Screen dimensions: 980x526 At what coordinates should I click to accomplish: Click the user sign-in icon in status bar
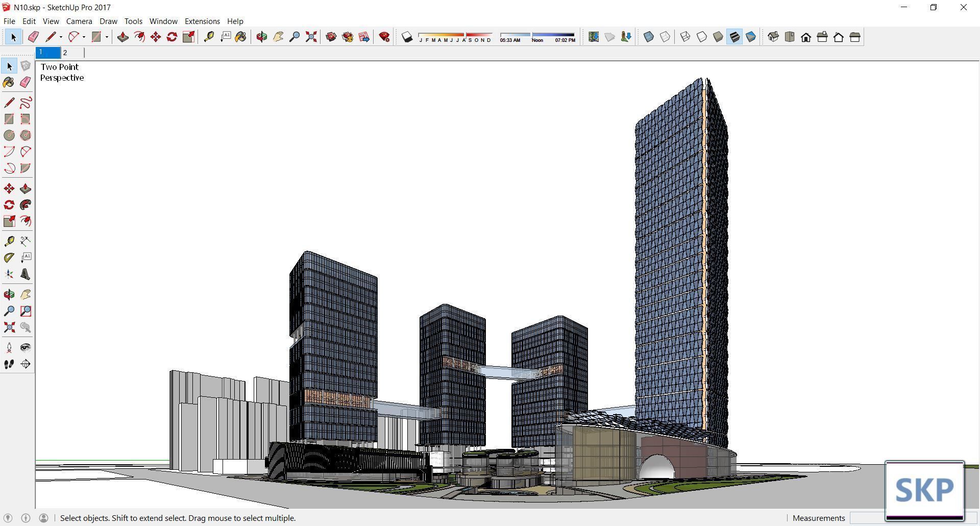click(x=44, y=518)
